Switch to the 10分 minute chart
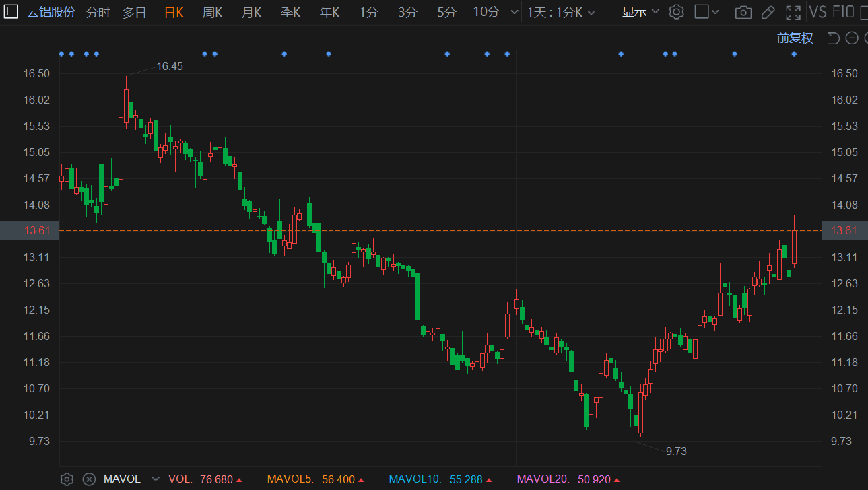Image resolution: width=868 pixels, height=490 pixels. (486, 12)
